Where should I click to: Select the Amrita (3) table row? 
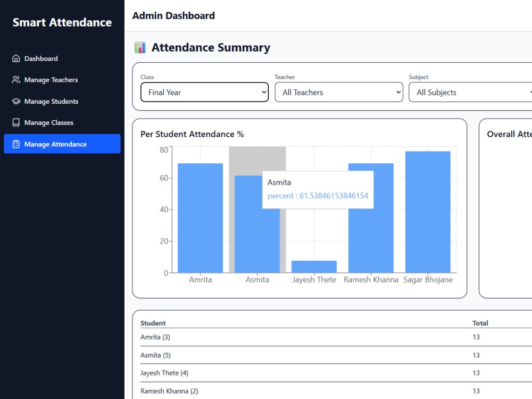pos(336,337)
